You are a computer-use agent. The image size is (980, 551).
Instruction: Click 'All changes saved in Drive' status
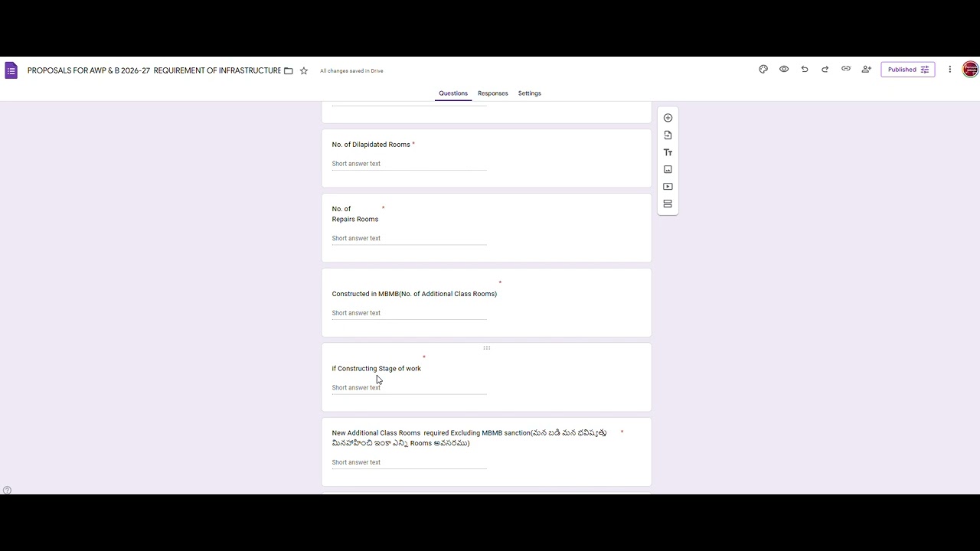(351, 70)
